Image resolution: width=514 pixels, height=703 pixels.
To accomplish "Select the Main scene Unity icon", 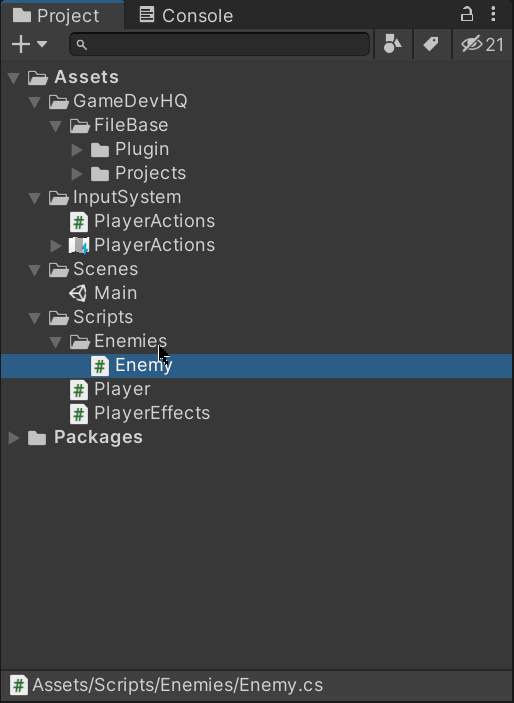I will coord(78,294).
